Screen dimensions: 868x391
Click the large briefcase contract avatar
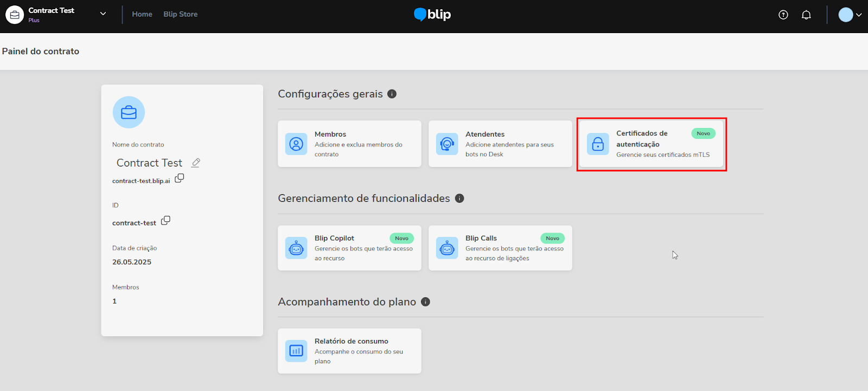129,112
